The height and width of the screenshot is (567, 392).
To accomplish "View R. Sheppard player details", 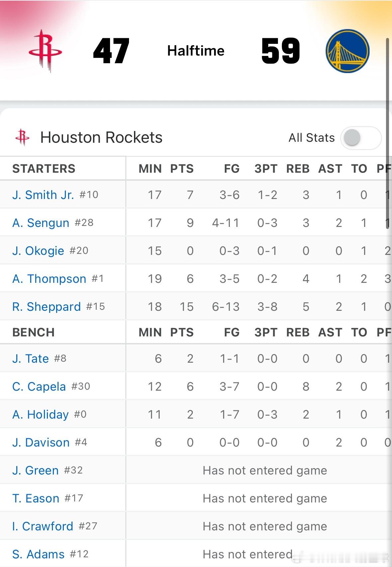I will (46, 307).
